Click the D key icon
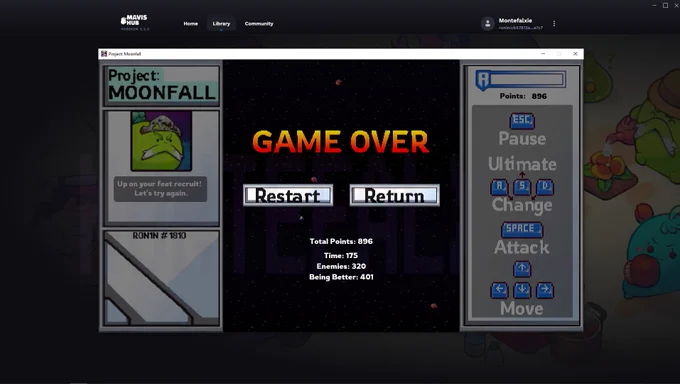Screen dimensions: 680x384 click(x=545, y=187)
